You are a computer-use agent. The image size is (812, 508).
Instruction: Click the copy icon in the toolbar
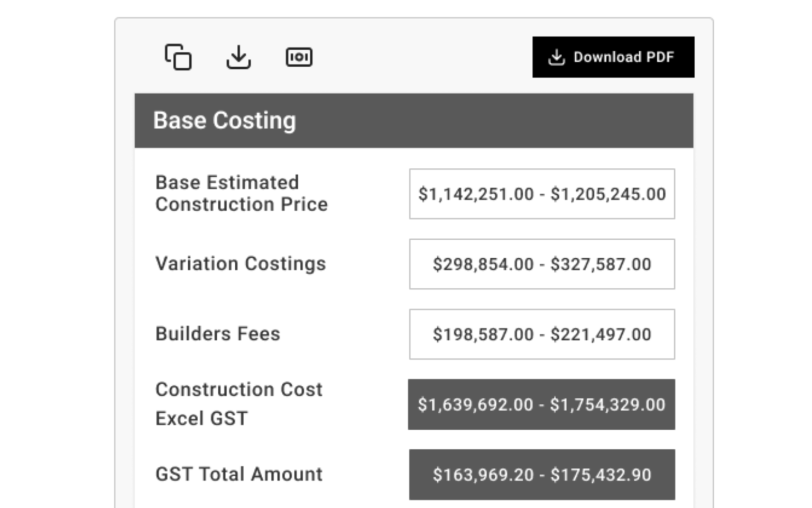coord(178,57)
